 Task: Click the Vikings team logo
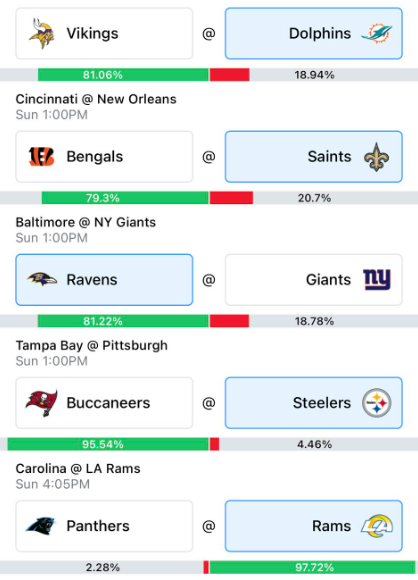[x=41, y=33]
